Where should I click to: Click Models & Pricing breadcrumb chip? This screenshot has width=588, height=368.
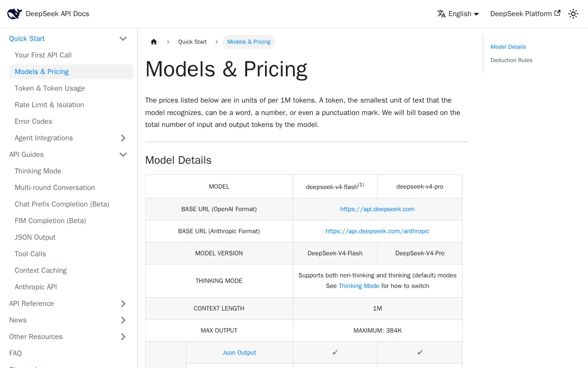pos(249,42)
